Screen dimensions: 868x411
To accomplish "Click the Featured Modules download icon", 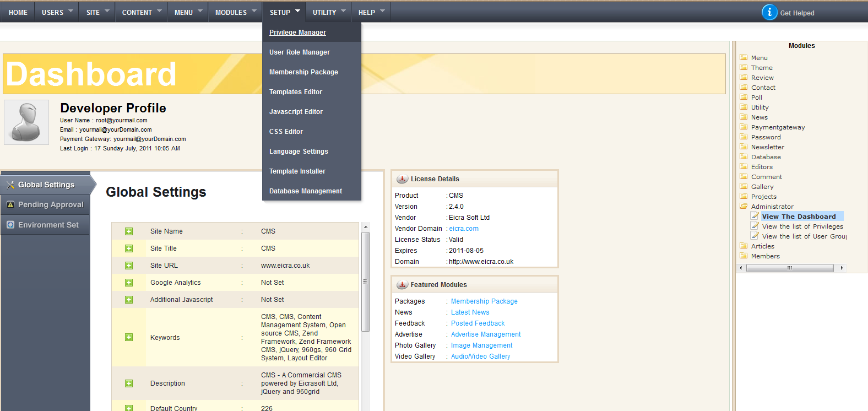I will [x=402, y=285].
